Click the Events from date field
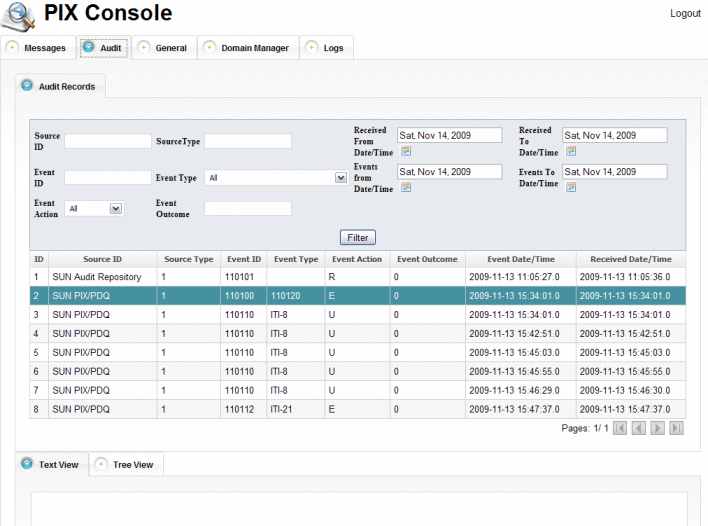The image size is (708, 526). click(x=449, y=172)
